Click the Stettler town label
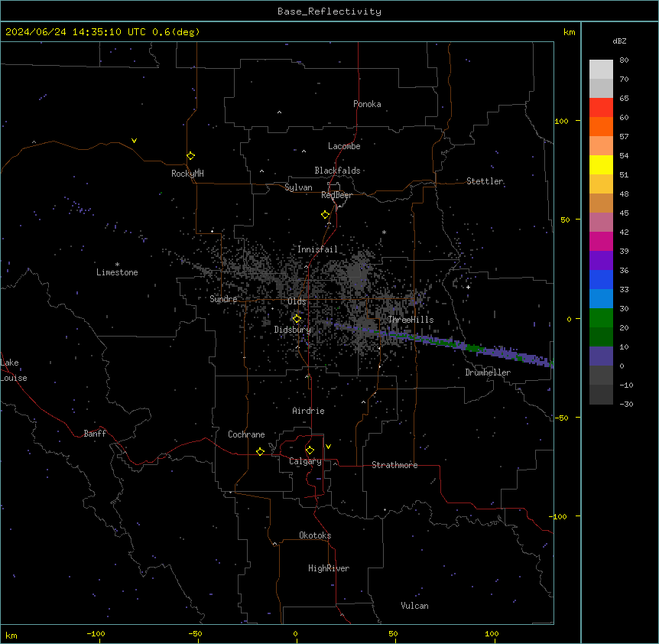 [x=485, y=181]
